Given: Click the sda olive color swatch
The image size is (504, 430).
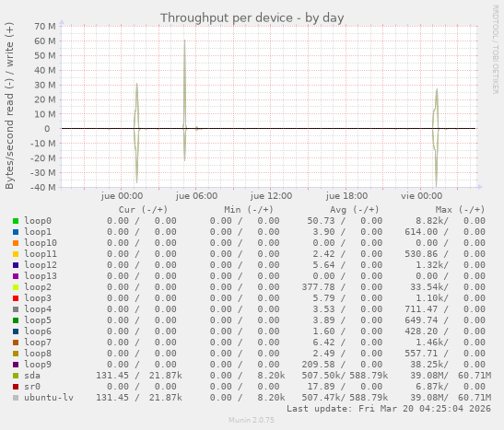Looking at the screenshot, I should coord(16,376).
